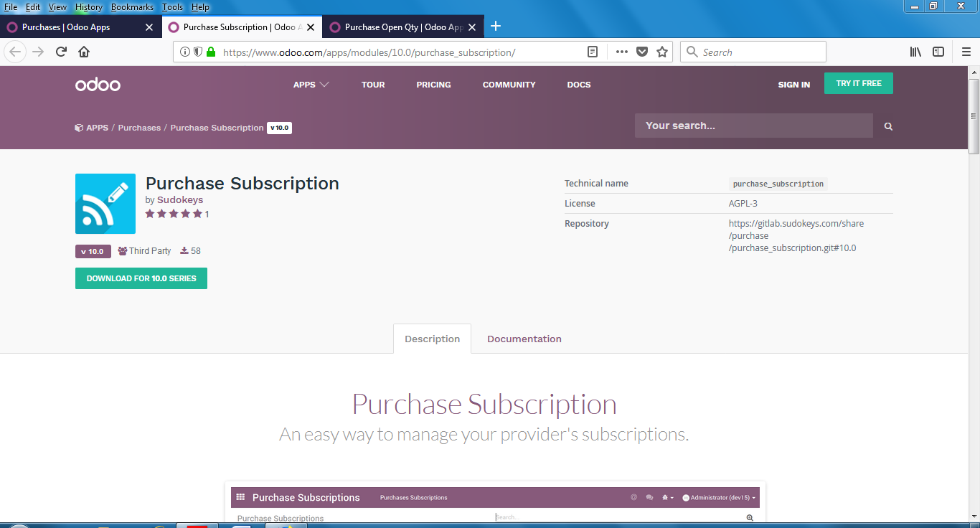Screen dimensions: 980x528
Task: Click the downloads icon showing 58
Action: pos(184,251)
